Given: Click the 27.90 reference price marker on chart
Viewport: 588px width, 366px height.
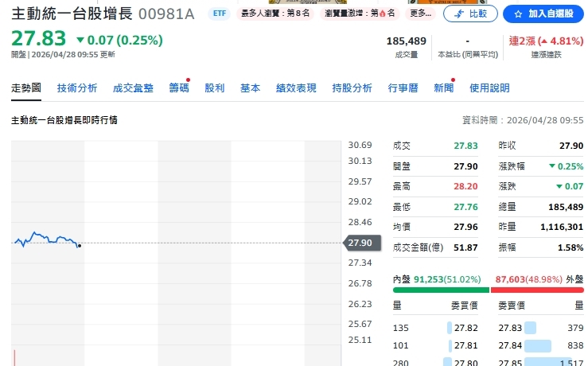Looking at the screenshot, I should (359, 243).
